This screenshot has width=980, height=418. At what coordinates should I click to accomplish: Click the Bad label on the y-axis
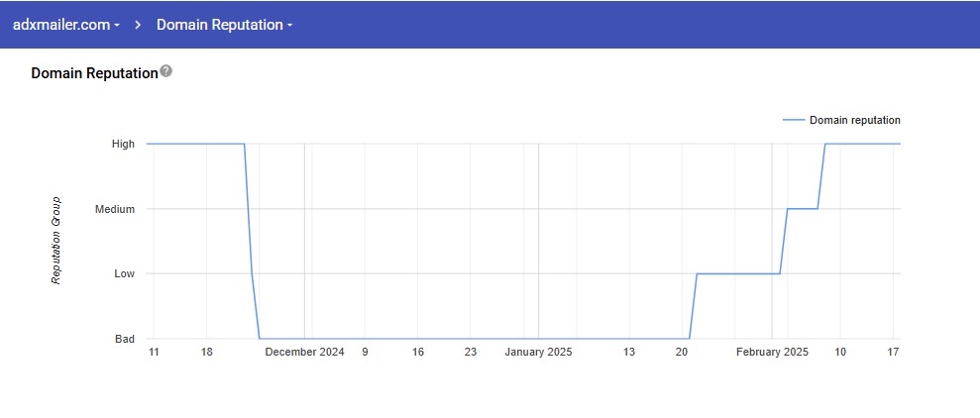click(x=125, y=339)
